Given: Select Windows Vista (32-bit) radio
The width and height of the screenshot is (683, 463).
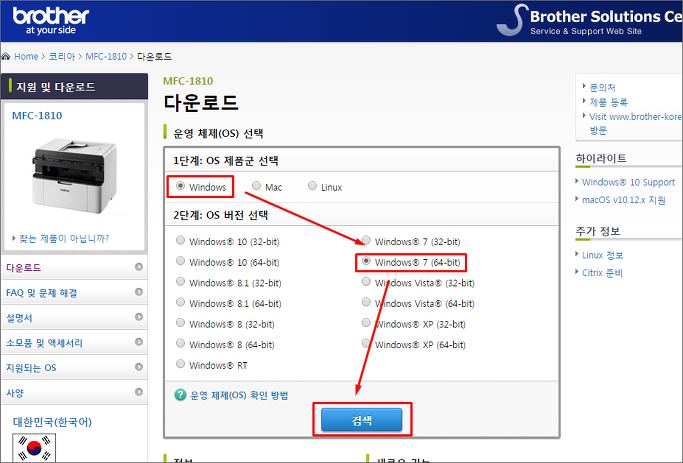Looking at the screenshot, I should [366, 281].
